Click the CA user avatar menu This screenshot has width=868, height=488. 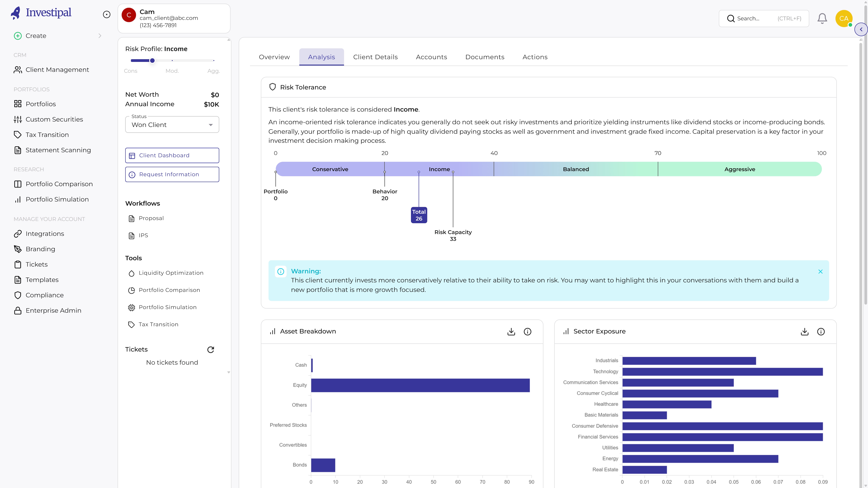click(843, 19)
